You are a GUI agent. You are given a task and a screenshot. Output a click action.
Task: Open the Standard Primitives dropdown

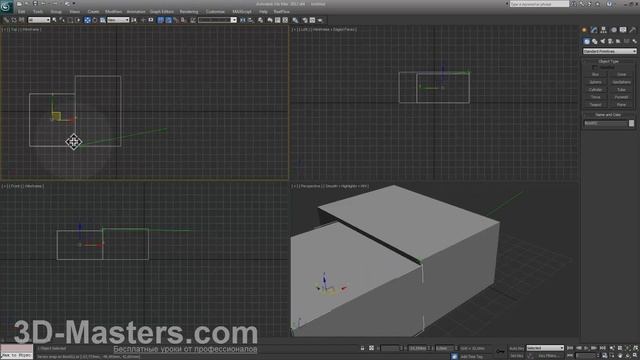pyautogui.click(x=609, y=51)
